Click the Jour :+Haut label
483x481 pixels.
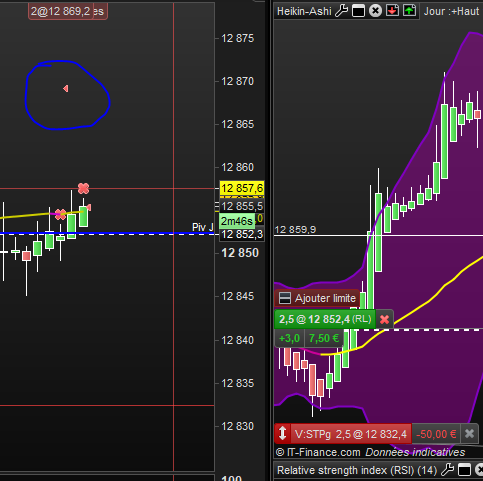click(451, 11)
